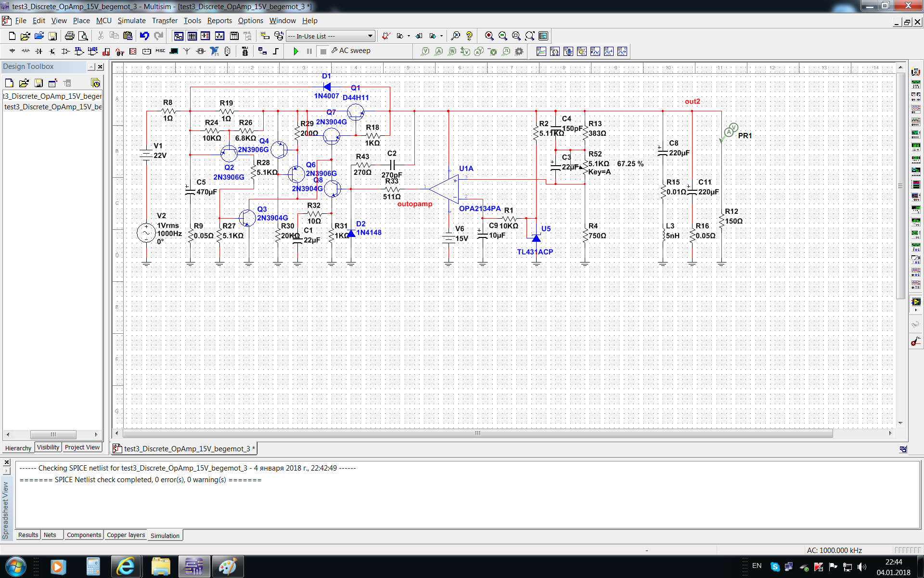Print the circuit schematic
This screenshot has width=924, height=578.
click(69, 36)
